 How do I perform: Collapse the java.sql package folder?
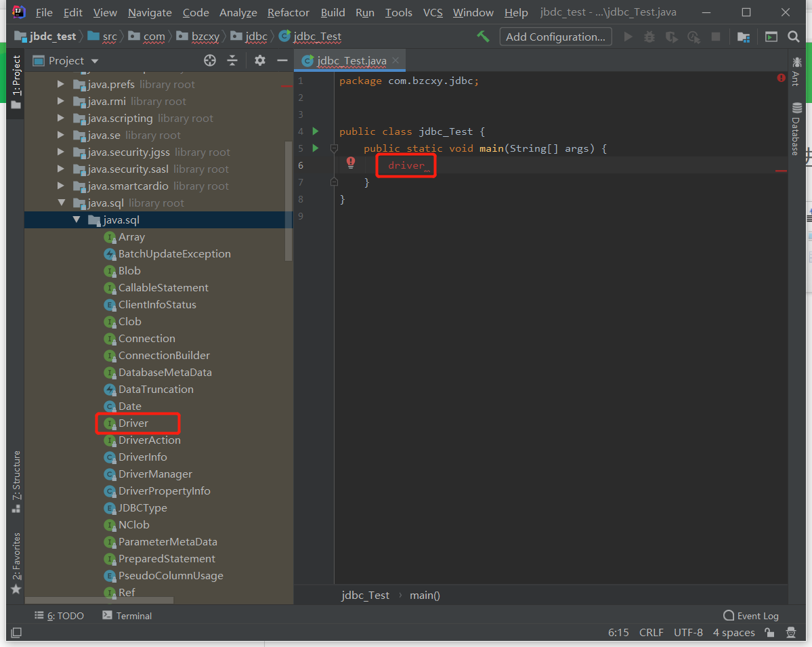[x=77, y=220]
